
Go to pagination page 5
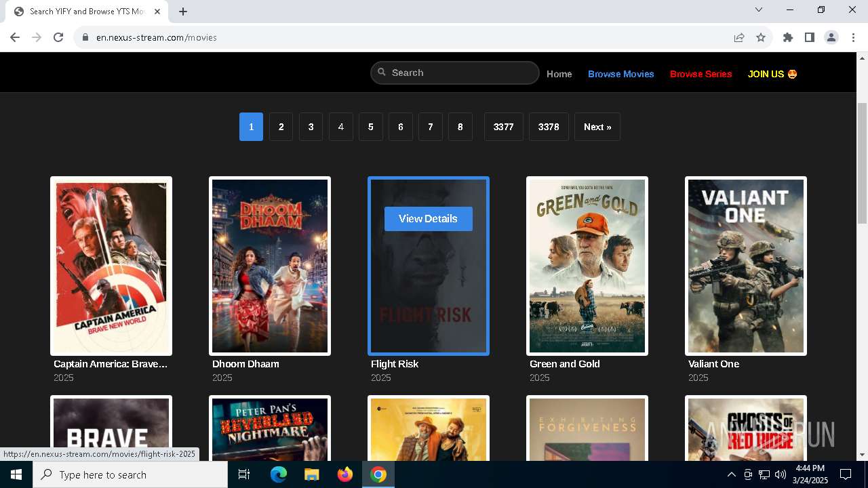370,127
